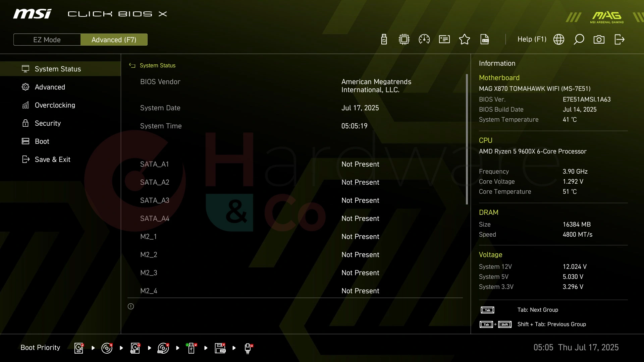The height and width of the screenshot is (362, 644).
Task: Click the CPU chip icon in top toolbar
Action: [x=404, y=40]
